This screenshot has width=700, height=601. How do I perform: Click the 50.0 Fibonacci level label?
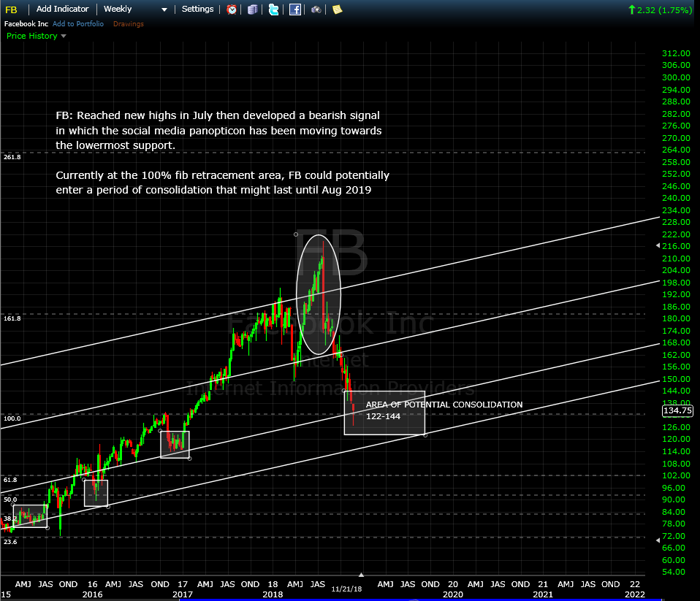[x=10, y=499]
